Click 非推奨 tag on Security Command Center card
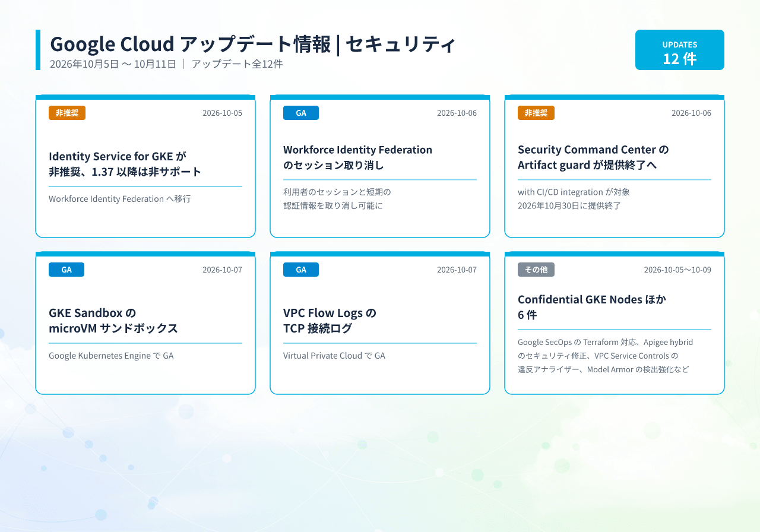760x532 pixels. pos(536,113)
